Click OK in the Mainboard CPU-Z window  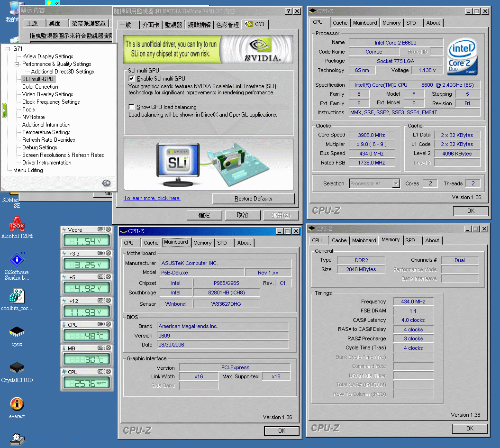point(282,431)
